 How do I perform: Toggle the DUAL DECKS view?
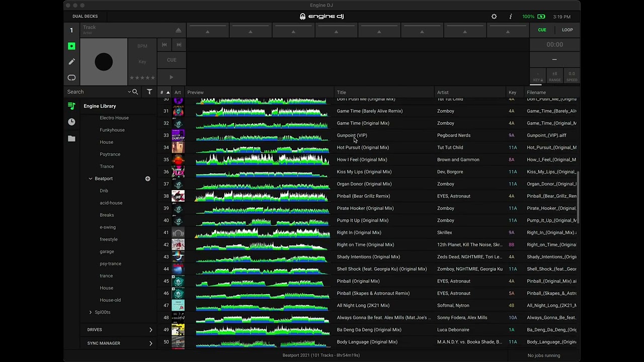click(85, 17)
